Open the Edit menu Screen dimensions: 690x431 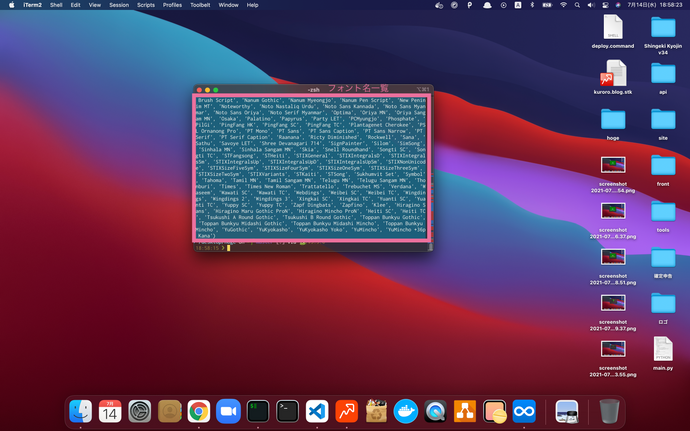[76, 5]
